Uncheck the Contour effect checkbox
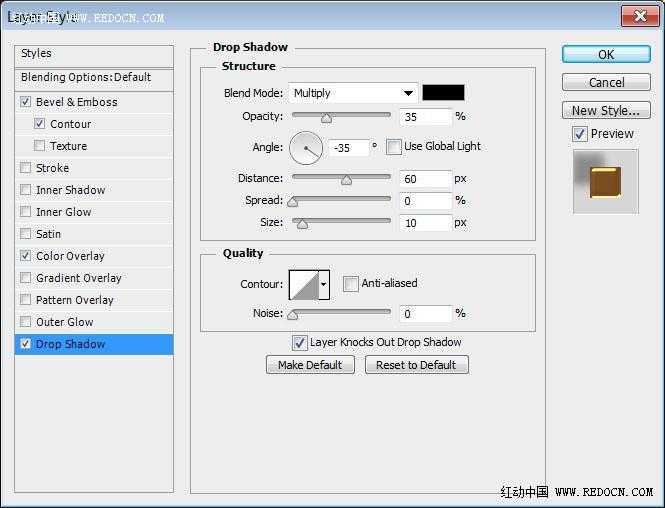 point(39,124)
